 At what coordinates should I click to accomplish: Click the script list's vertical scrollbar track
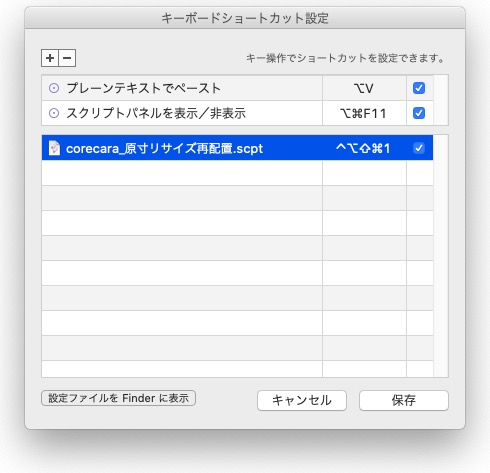441,256
